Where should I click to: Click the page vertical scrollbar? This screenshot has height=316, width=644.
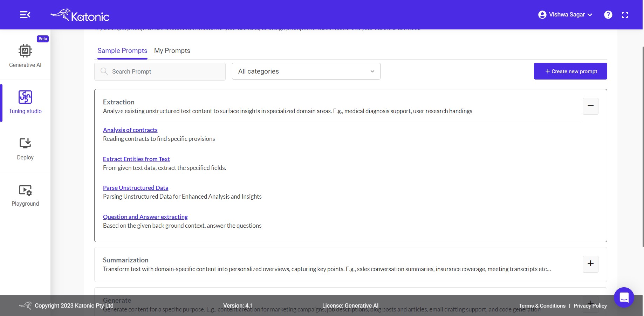(x=643, y=146)
